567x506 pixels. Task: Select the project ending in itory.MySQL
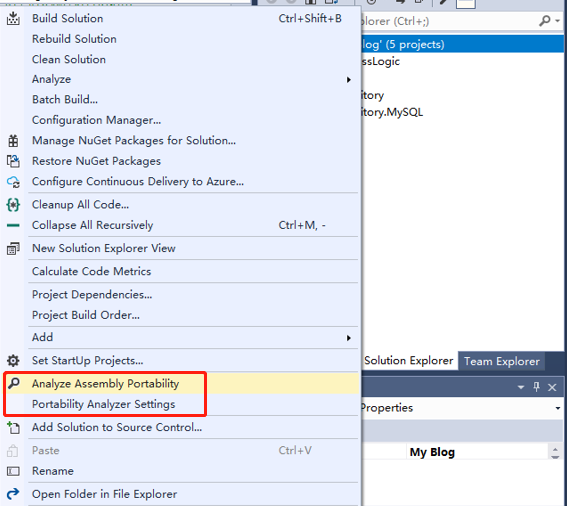(x=392, y=112)
